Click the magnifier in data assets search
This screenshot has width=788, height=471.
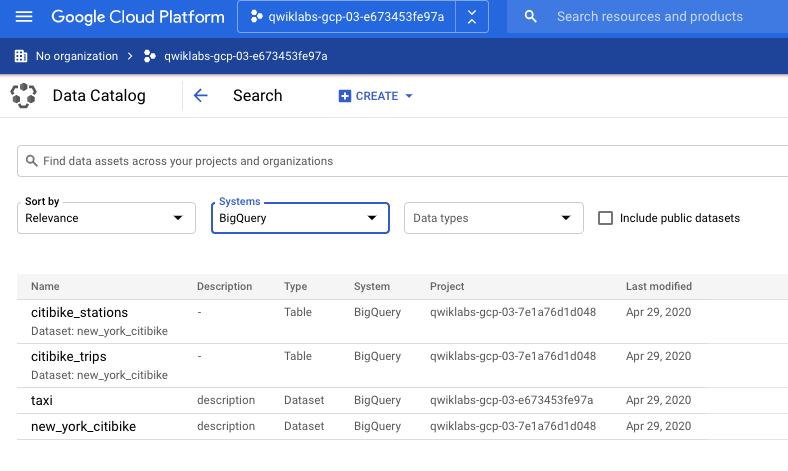tap(32, 161)
